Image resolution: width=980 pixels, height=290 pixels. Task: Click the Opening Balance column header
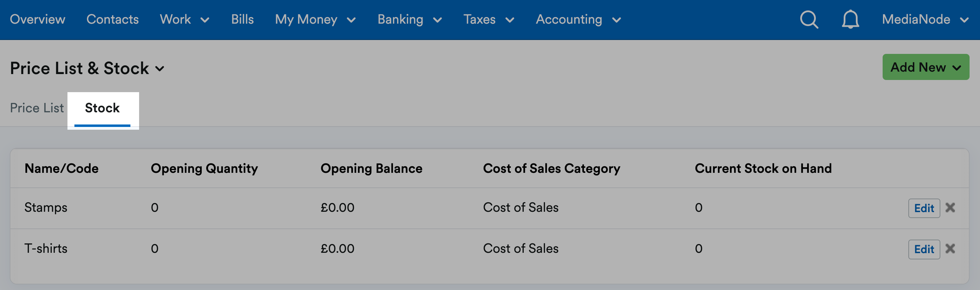pyautogui.click(x=371, y=169)
